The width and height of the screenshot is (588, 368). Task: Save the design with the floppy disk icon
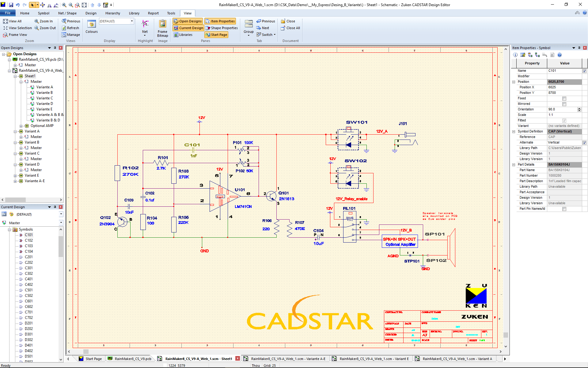[x=11, y=5]
